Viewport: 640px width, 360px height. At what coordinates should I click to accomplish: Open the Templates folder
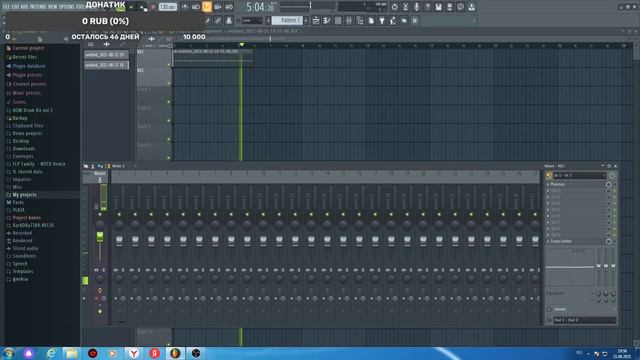pos(23,271)
